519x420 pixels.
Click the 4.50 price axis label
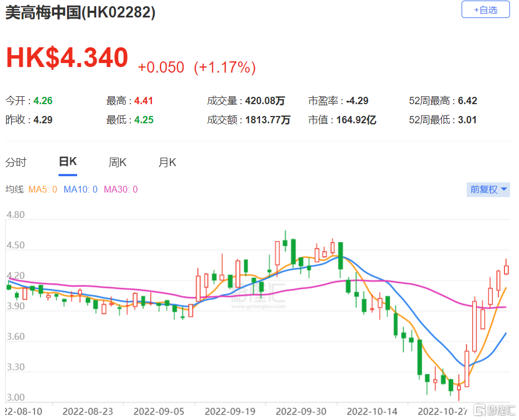[x=16, y=245]
